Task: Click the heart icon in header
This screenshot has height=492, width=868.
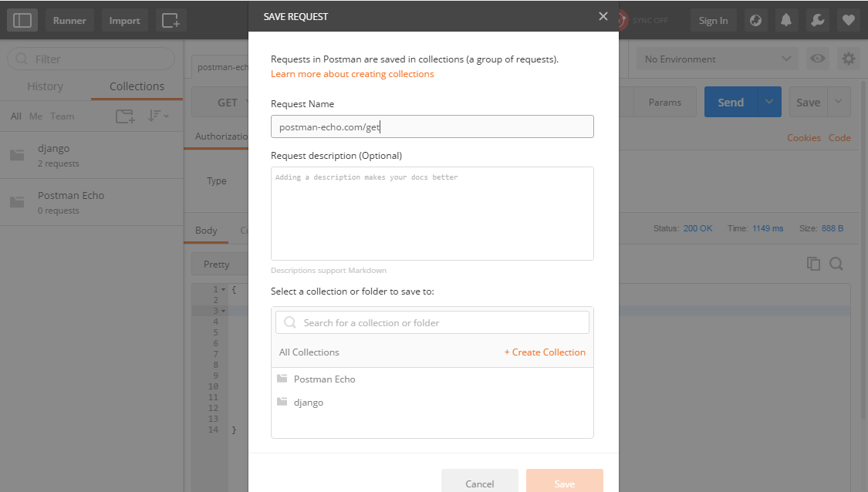Action: (x=848, y=21)
